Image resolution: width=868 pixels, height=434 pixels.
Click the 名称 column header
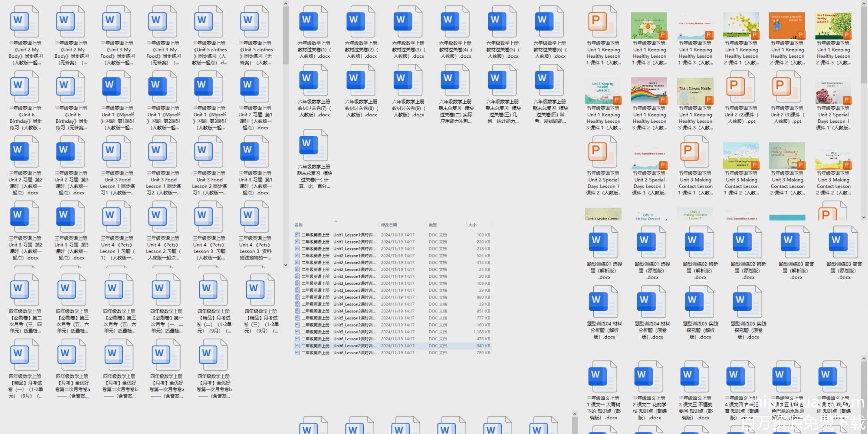299,225
